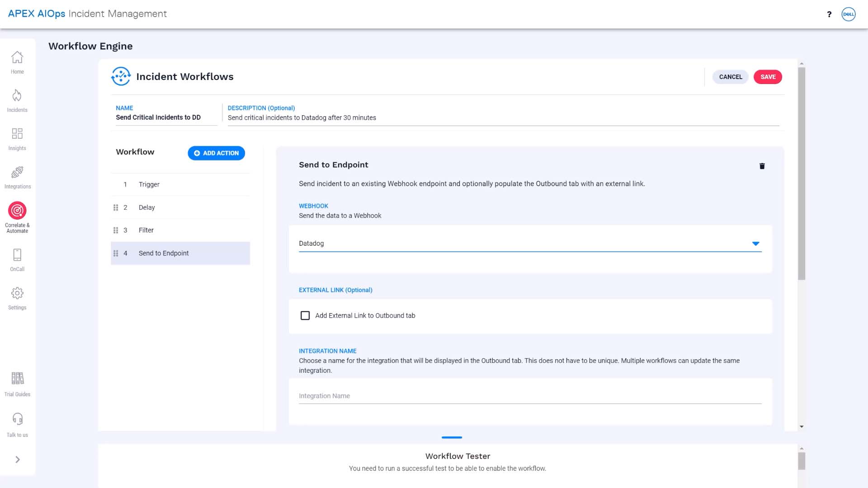Click the Workflow Tester heading

click(x=458, y=456)
